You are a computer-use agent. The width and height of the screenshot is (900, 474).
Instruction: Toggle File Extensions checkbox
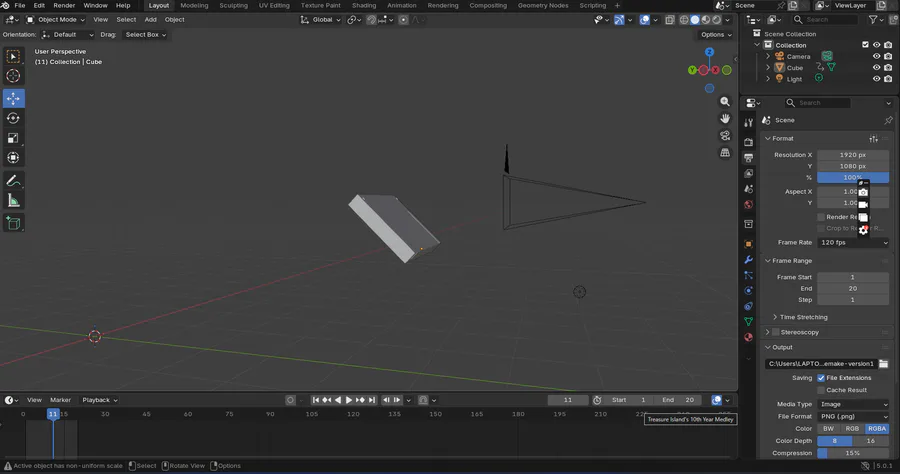821,378
